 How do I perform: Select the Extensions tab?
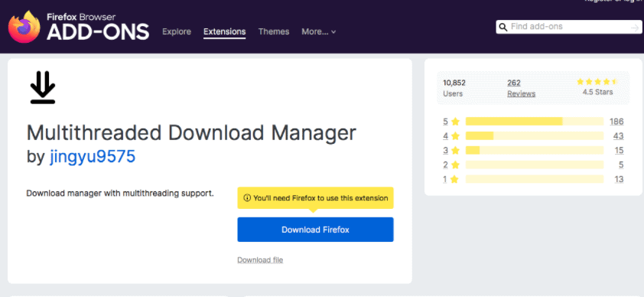coord(225,31)
